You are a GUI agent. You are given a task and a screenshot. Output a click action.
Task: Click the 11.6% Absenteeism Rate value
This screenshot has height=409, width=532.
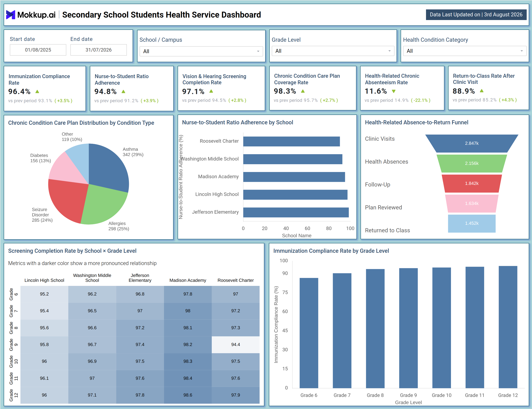click(376, 91)
